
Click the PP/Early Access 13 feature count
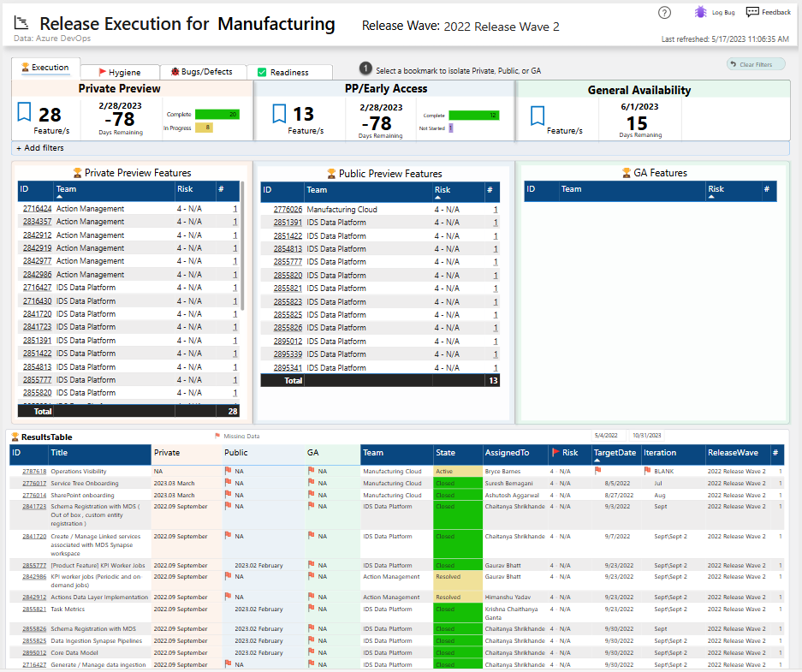coord(303,114)
